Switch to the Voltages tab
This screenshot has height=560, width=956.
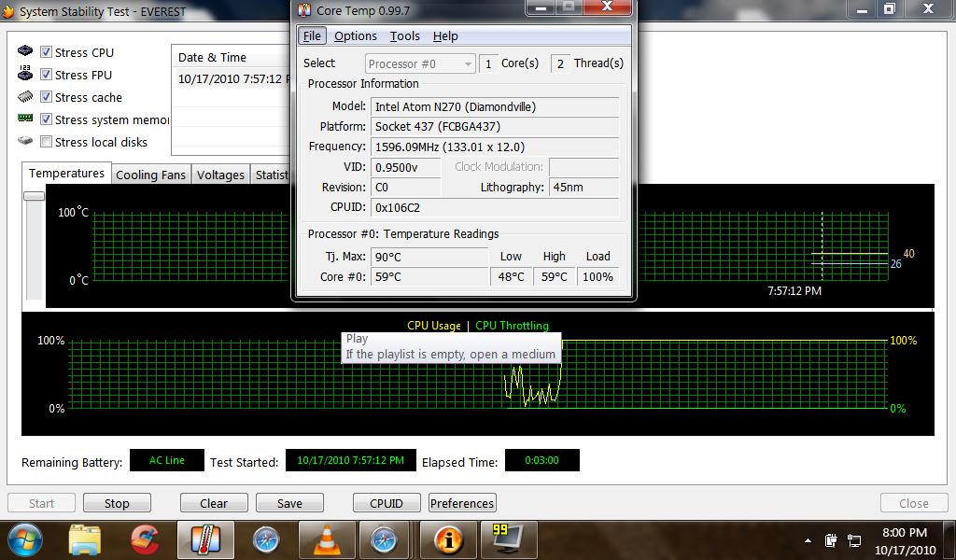point(220,175)
